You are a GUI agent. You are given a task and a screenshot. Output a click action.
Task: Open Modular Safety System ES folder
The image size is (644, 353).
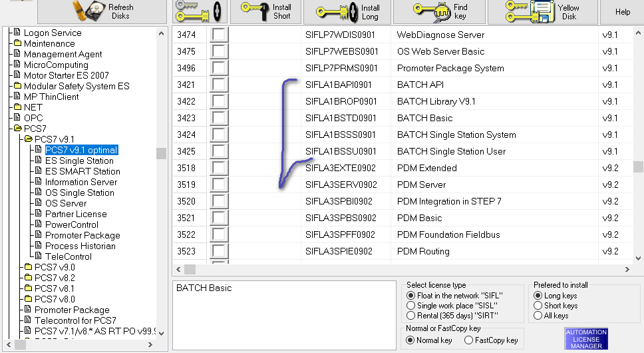(x=77, y=87)
